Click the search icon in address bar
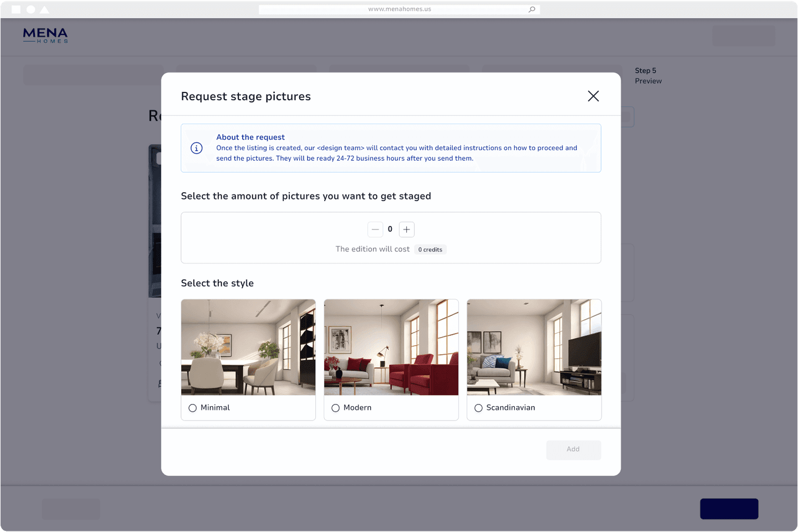Image resolution: width=798 pixels, height=532 pixels. coord(532,9)
